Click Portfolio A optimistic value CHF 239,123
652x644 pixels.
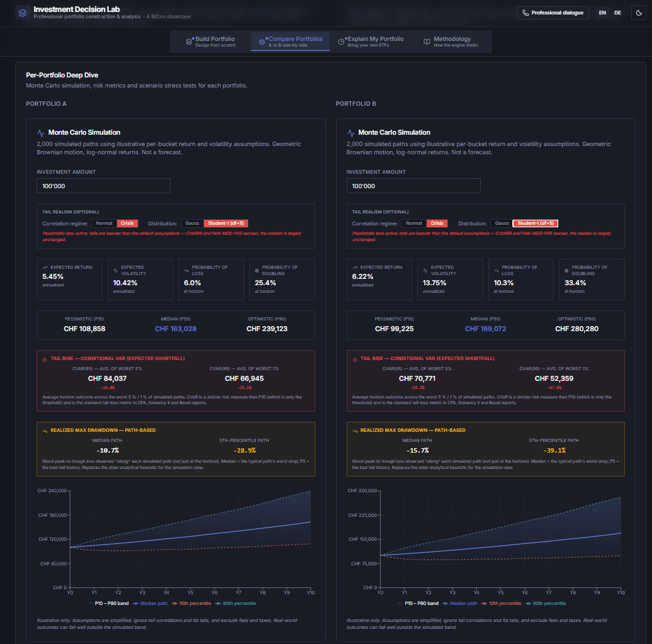pos(267,329)
